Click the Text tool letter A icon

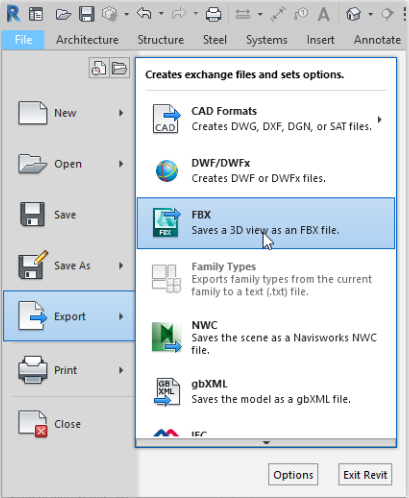323,14
